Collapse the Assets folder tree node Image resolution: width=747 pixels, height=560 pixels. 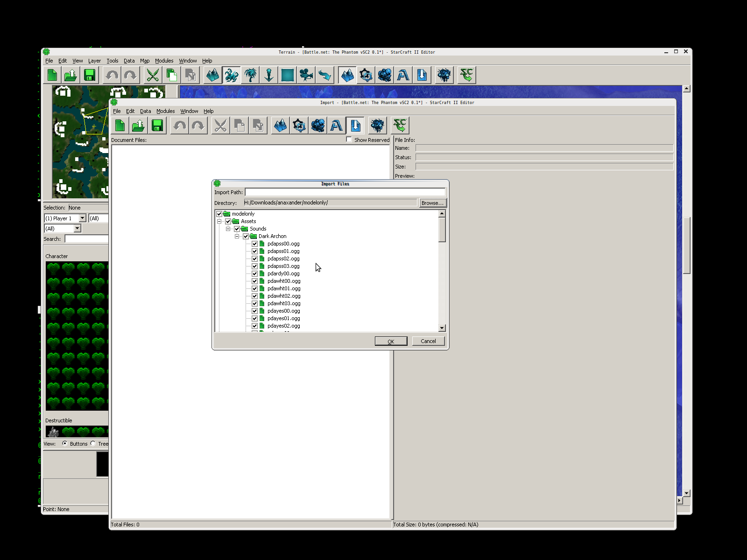tap(219, 221)
